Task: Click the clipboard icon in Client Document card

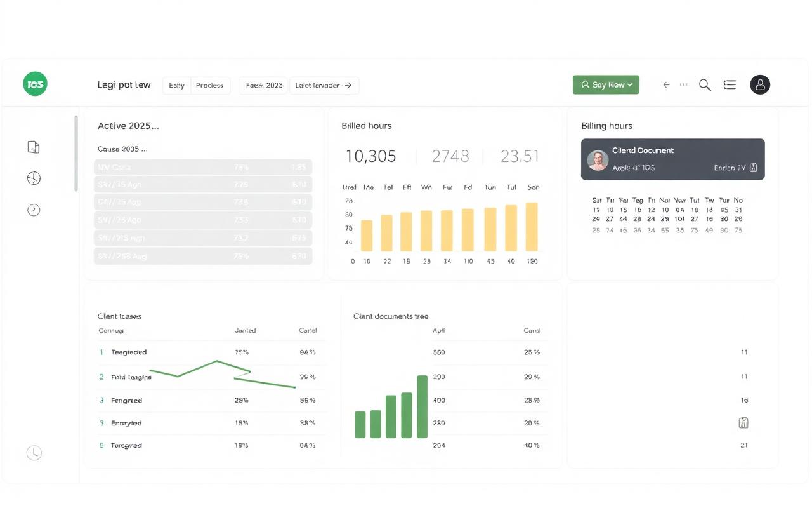Action: tap(753, 168)
